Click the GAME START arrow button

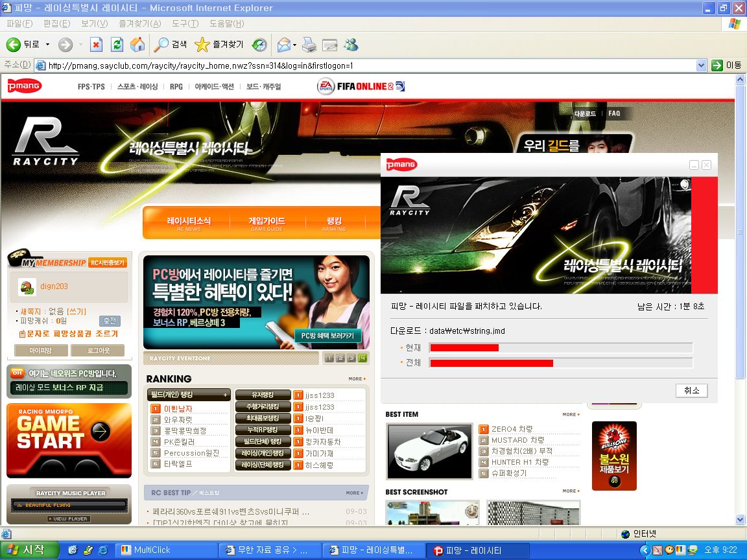pyautogui.click(x=101, y=432)
